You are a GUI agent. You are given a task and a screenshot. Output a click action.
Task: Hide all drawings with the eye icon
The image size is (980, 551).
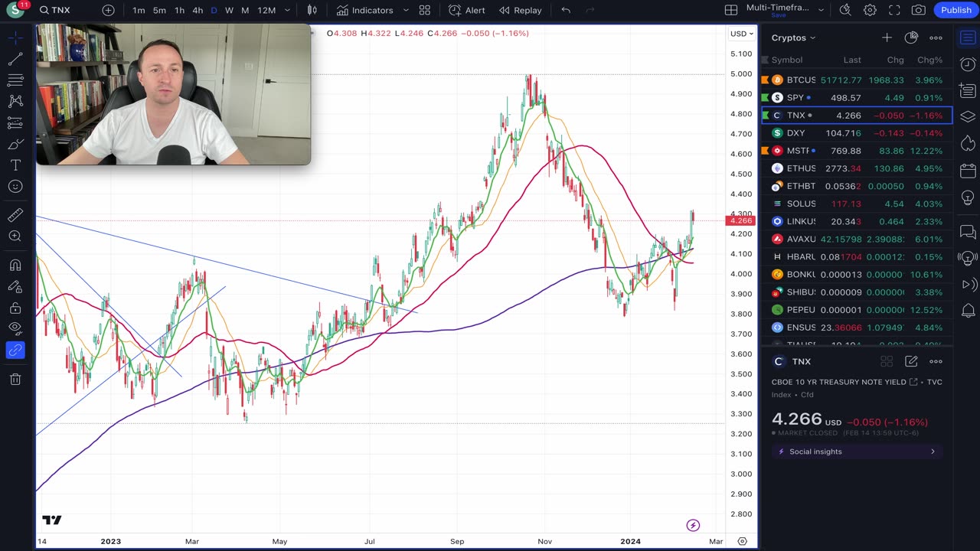coord(15,328)
